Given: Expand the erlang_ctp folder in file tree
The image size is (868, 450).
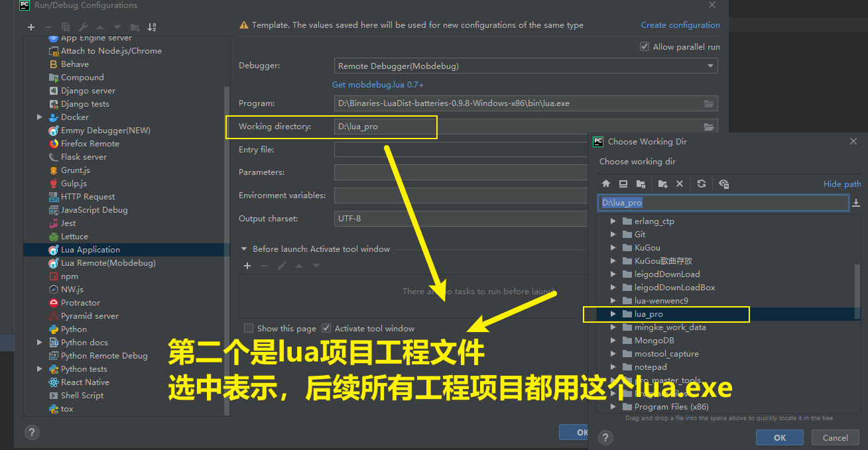Looking at the screenshot, I should 612,221.
